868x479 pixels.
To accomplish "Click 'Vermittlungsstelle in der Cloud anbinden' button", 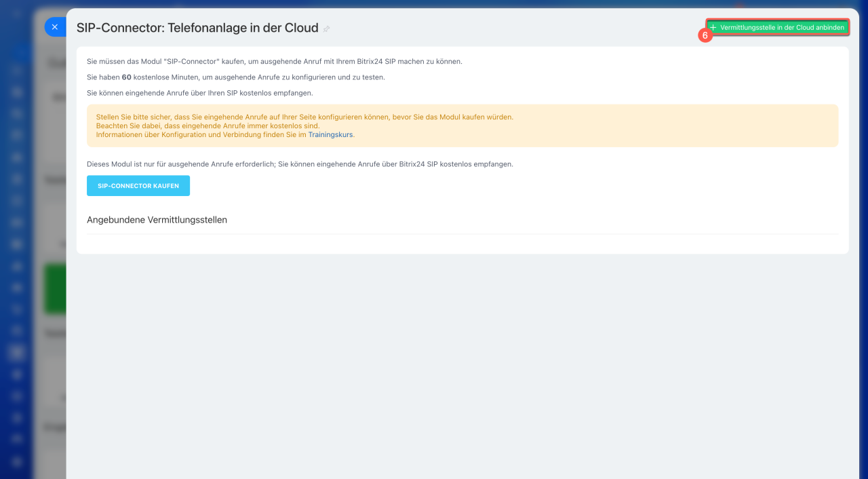I will click(777, 27).
